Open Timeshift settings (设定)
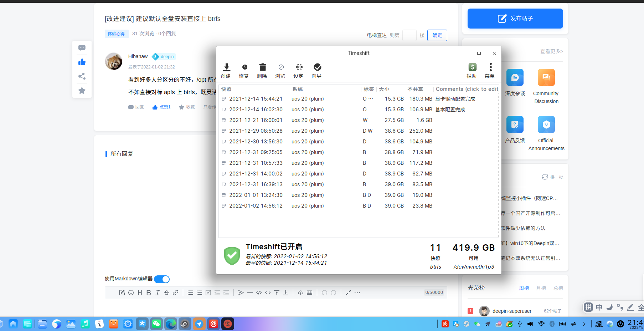Image resolution: width=644 pixels, height=331 pixels. point(299,71)
